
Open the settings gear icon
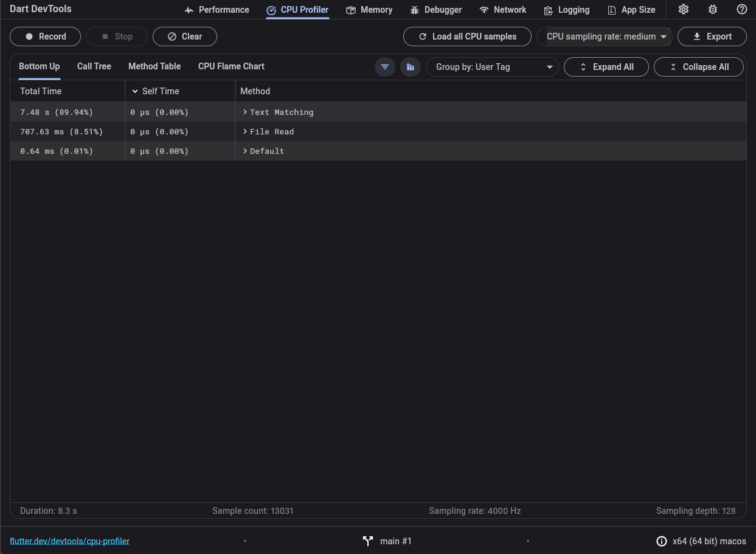[684, 10]
